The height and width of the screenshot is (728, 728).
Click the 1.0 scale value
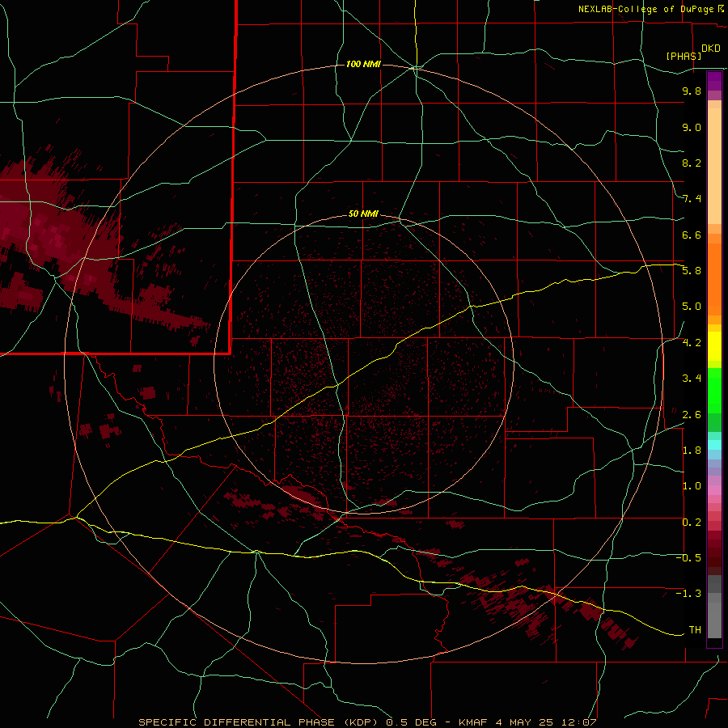tap(692, 486)
